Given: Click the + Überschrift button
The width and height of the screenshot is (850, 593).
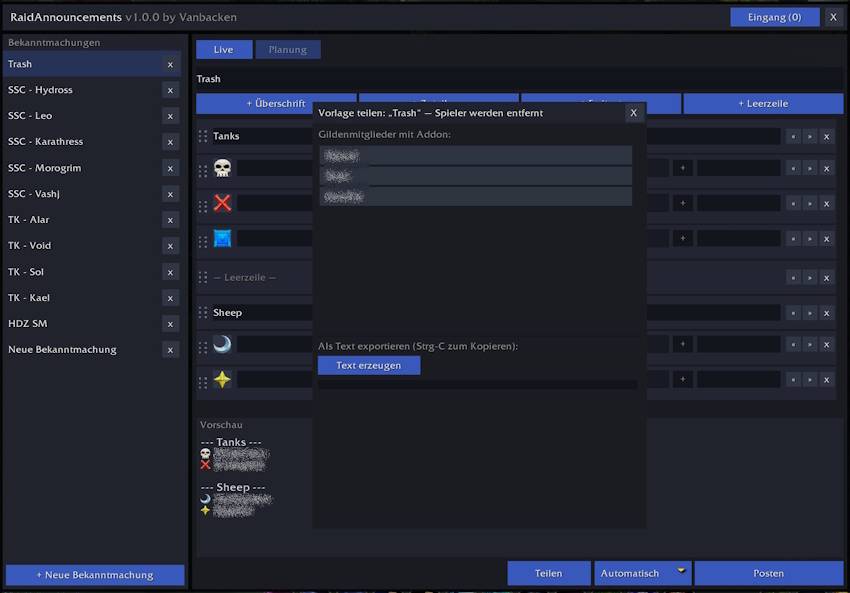Looking at the screenshot, I should pos(276,104).
